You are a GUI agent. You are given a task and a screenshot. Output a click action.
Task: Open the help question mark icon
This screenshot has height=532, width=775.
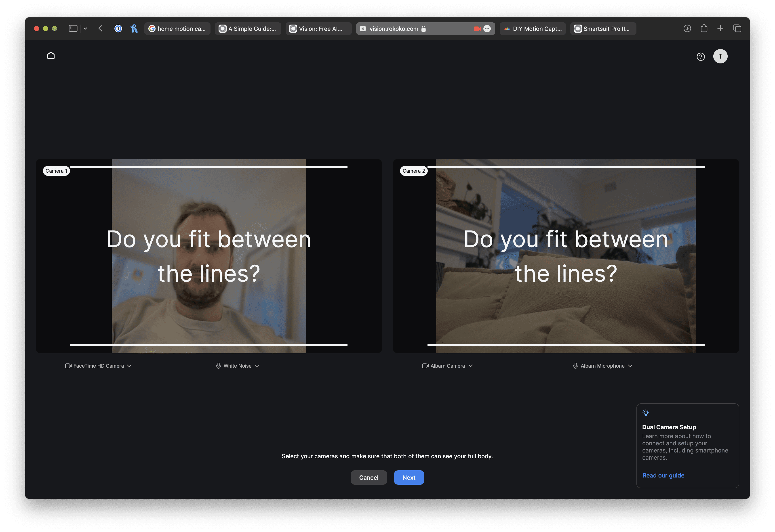pyautogui.click(x=701, y=57)
